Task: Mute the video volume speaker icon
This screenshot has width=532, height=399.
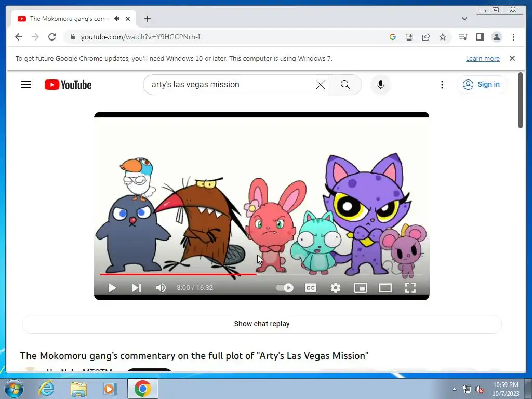Action: coord(161,288)
